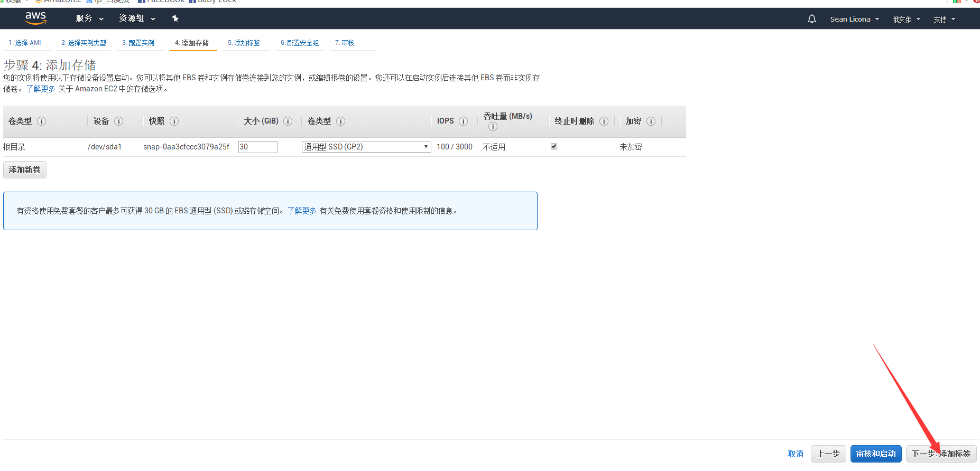The image size is (980, 471).
Task: Open the Sean Licona account menu
Action: coord(854,19)
